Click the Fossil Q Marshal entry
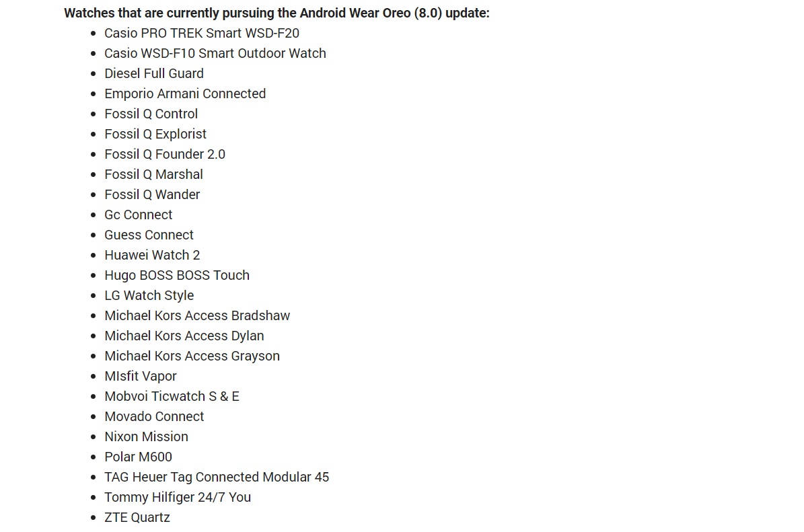 pyautogui.click(x=153, y=174)
